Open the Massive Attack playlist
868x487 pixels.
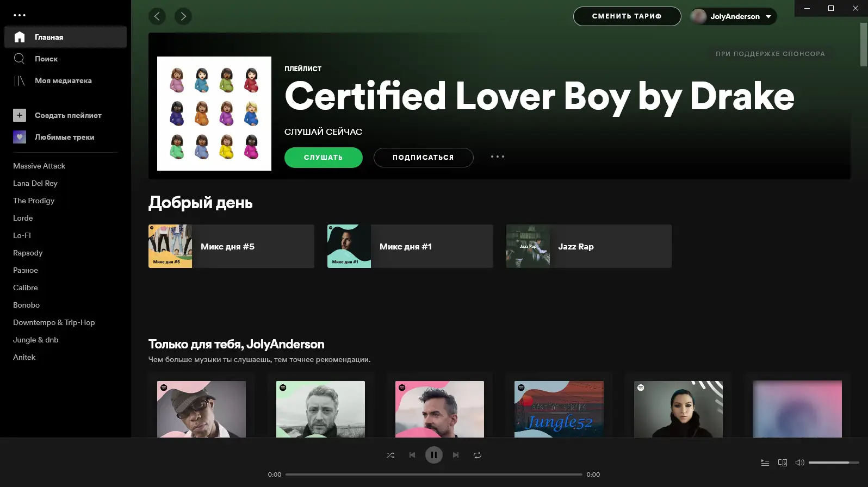tap(39, 166)
